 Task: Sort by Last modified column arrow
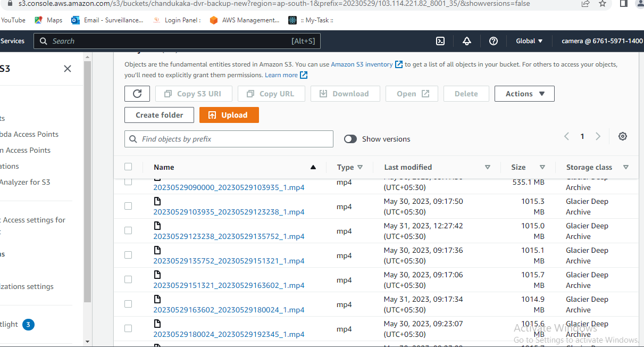488,167
